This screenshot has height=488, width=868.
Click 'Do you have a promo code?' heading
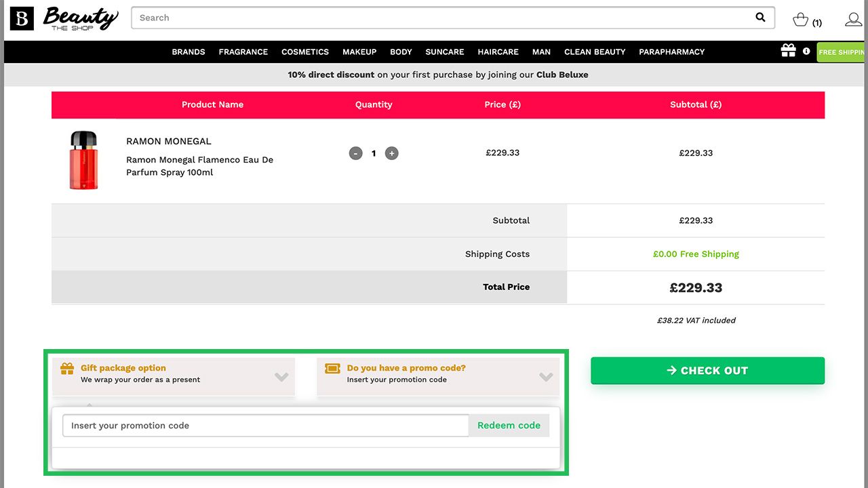[x=406, y=368]
